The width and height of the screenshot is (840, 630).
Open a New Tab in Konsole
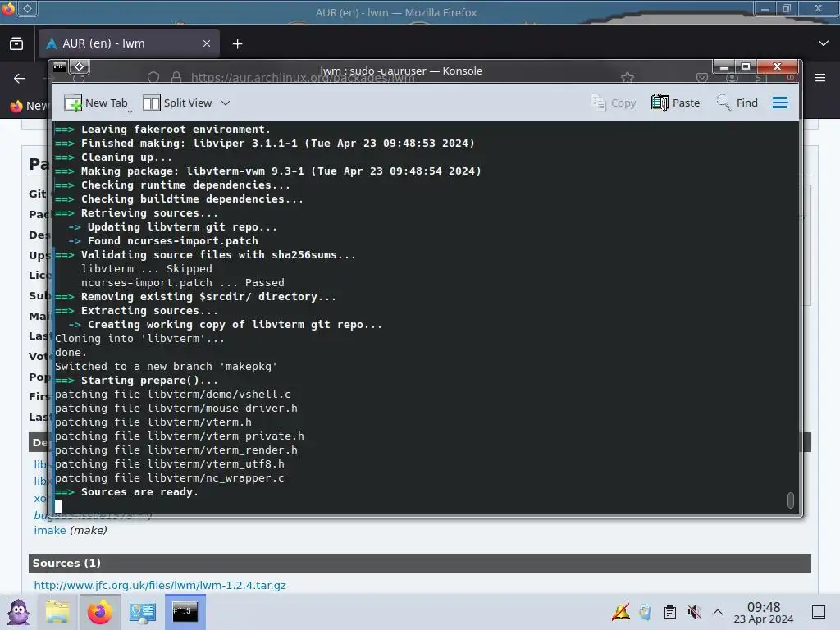[97, 103]
